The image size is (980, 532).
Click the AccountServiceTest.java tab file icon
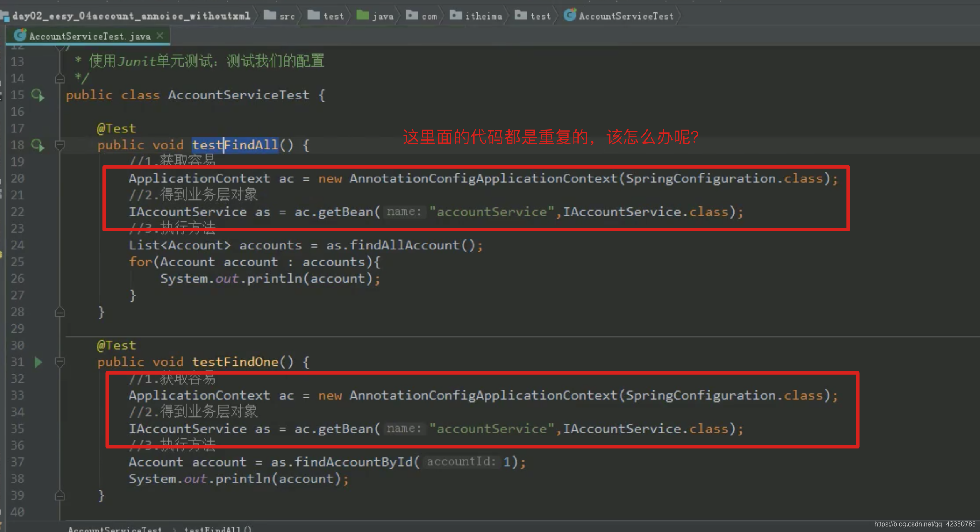(x=20, y=36)
